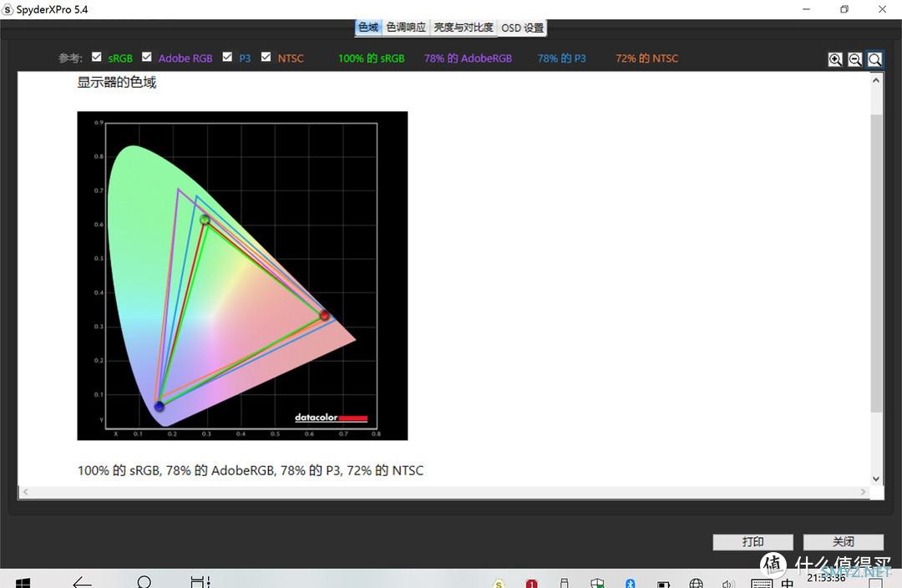Click the gamut summary line below diagram
The image size is (902, 588).
coord(251,470)
